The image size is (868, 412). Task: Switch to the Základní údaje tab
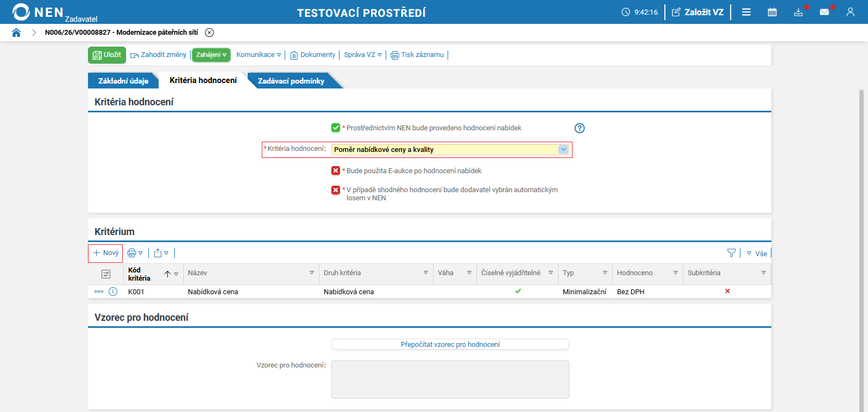[123, 81]
